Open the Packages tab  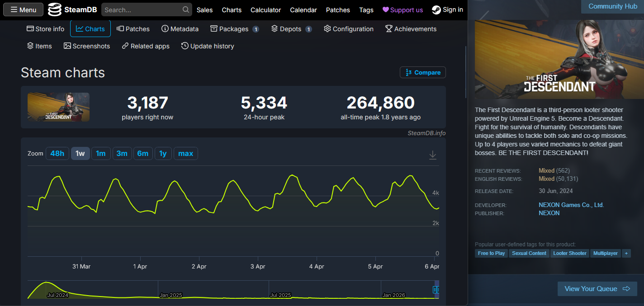(235, 29)
